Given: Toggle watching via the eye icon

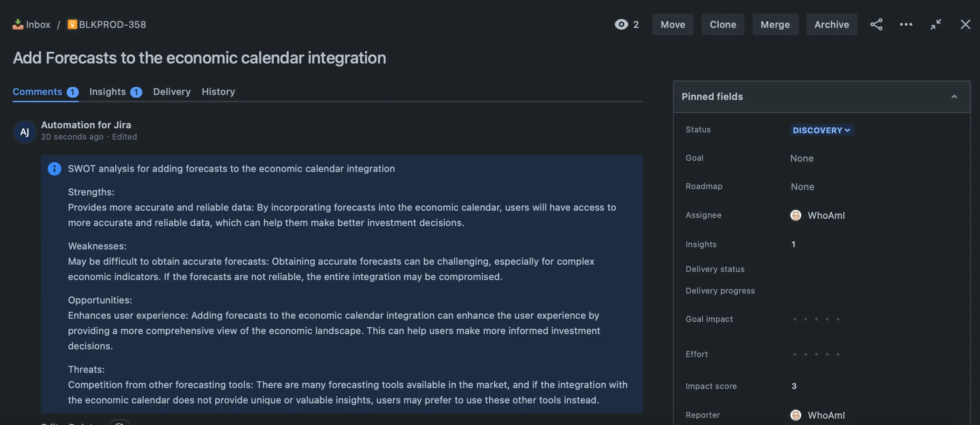Looking at the screenshot, I should 622,24.
